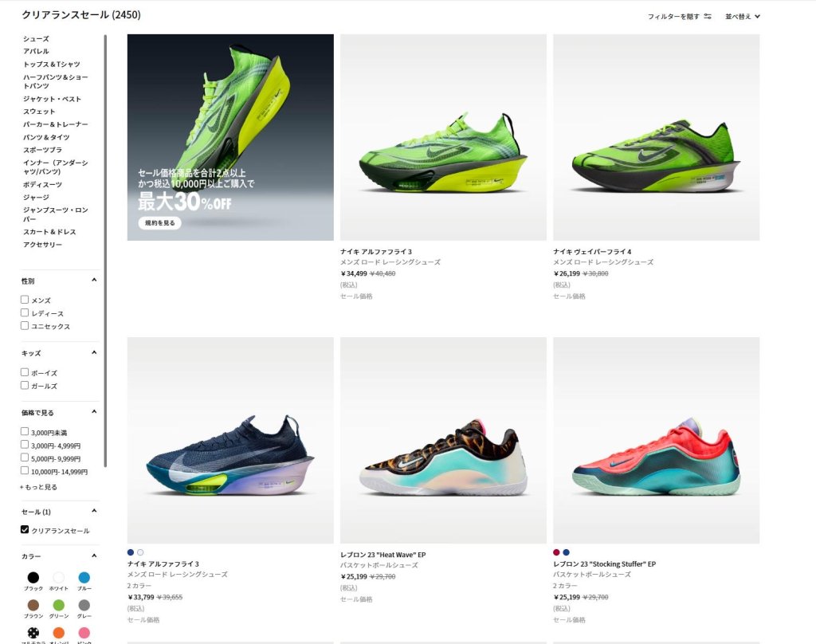Viewport: 816px width, 644px height.
Task: Filter by the Blue color swatch
Action: coord(84,578)
